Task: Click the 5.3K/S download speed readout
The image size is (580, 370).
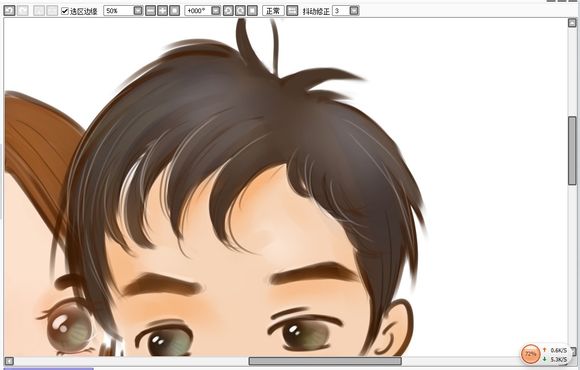Action: 559,360
